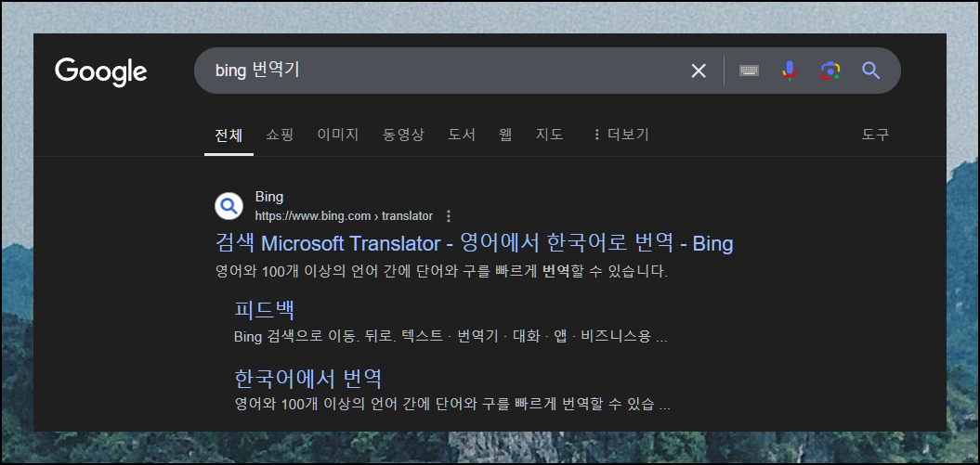Click the description '영어와 100개 이상의 언어 간에 단어와 구를 빠르게 번역할 수 있습니다.'
The image size is (980, 465).
point(441,272)
